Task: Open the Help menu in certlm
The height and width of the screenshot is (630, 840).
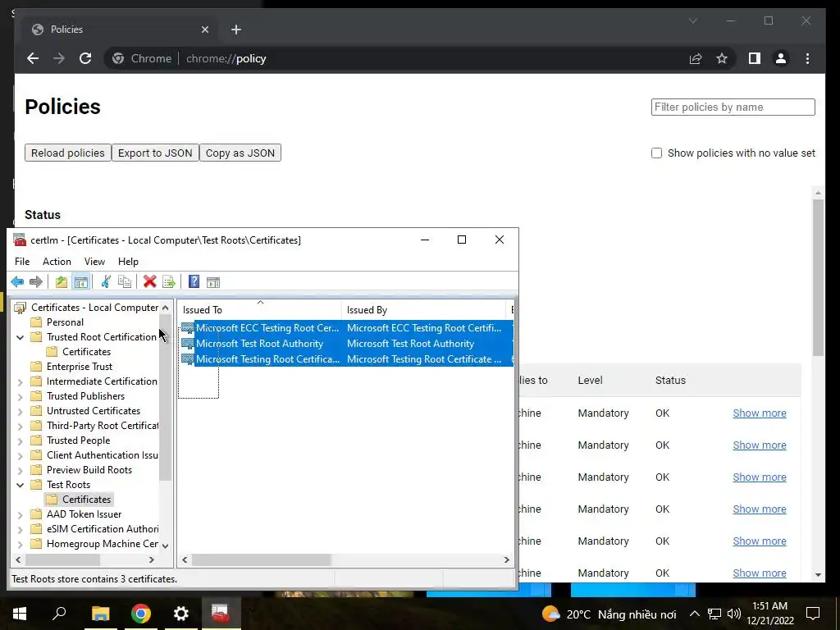Action: (x=128, y=262)
